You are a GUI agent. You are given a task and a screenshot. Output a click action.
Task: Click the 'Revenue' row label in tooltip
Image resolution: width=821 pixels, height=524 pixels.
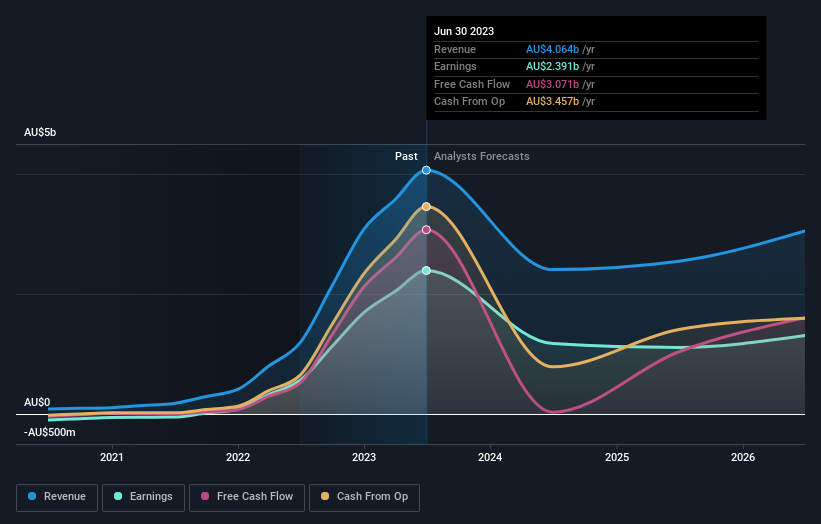click(455, 49)
